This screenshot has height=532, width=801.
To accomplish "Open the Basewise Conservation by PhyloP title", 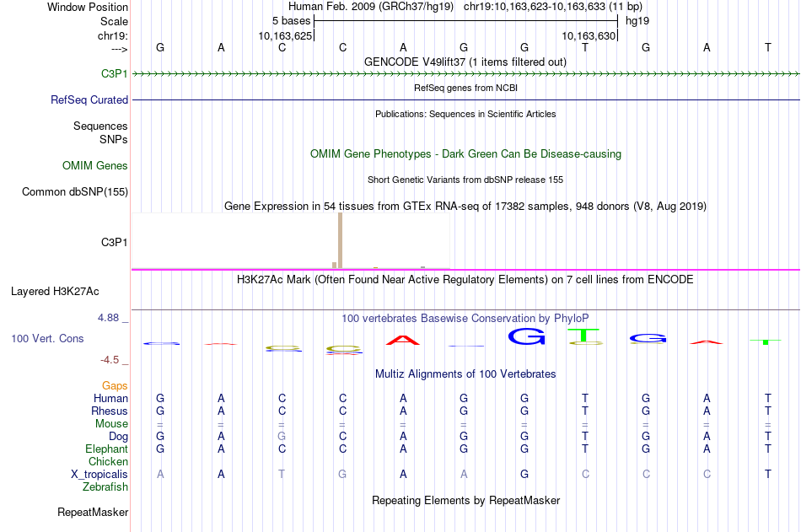I will [465, 319].
